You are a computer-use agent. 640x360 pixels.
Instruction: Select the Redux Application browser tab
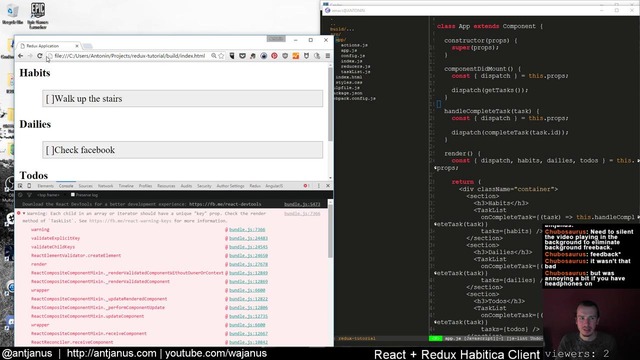pos(48,46)
